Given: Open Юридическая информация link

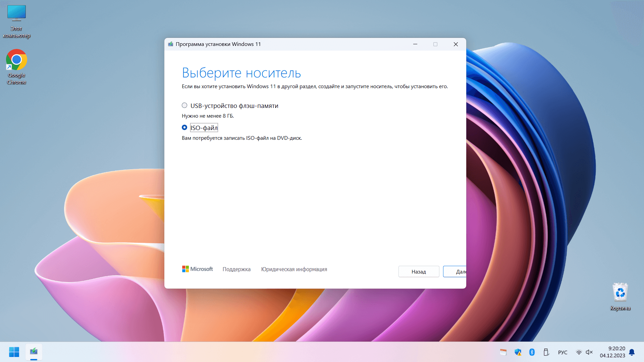Looking at the screenshot, I should point(294,269).
